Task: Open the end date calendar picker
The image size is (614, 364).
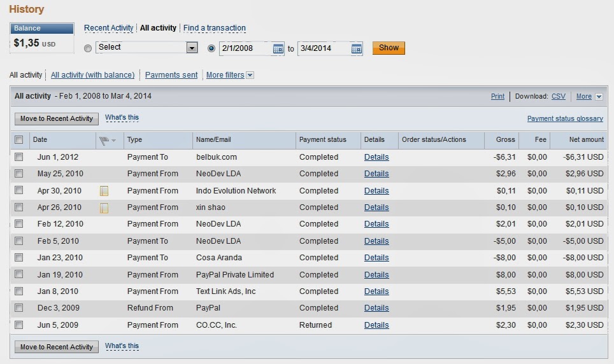Action: (357, 48)
